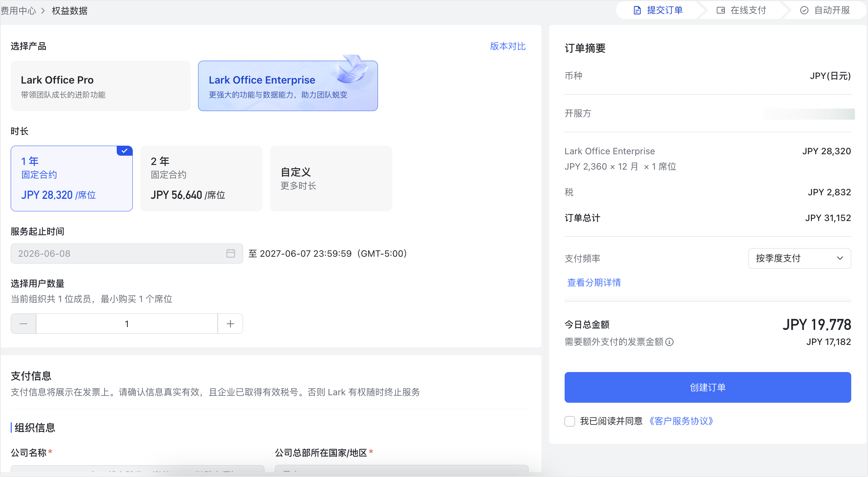The width and height of the screenshot is (868, 477).
Task: Click the JPY 19,778 今日总金额 value
Action: click(x=817, y=325)
